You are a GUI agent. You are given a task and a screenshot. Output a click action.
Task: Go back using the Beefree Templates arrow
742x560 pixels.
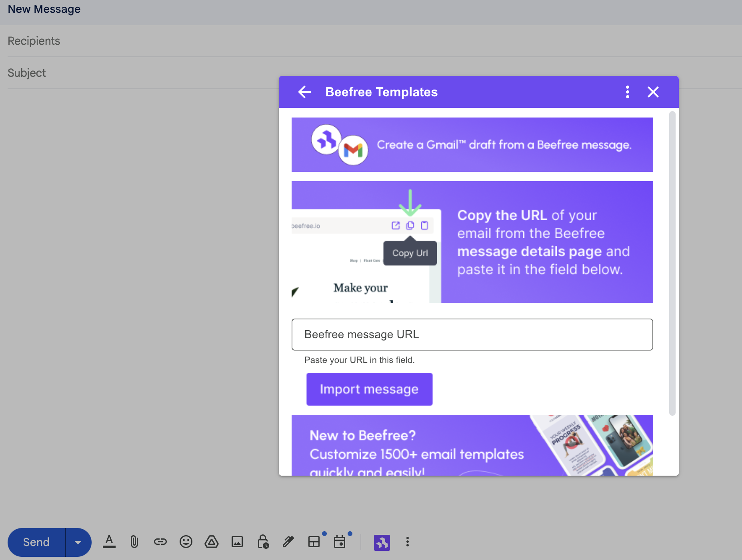coord(304,92)
